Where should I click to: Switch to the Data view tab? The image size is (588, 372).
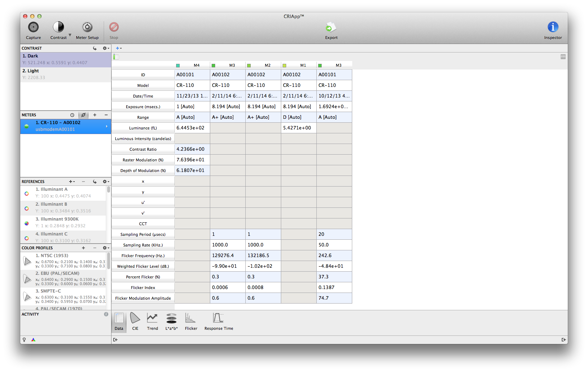tap(119, 321)
